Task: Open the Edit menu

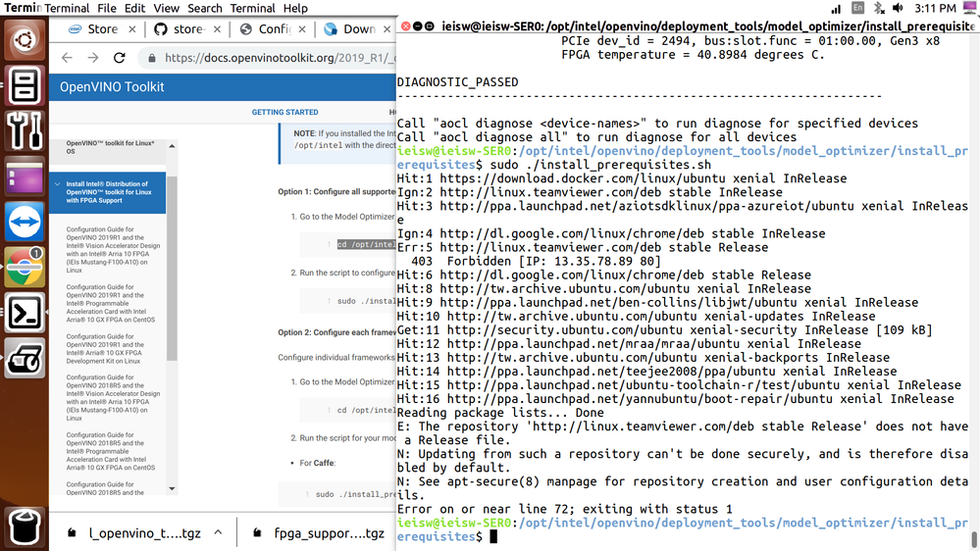Action: 134,8
